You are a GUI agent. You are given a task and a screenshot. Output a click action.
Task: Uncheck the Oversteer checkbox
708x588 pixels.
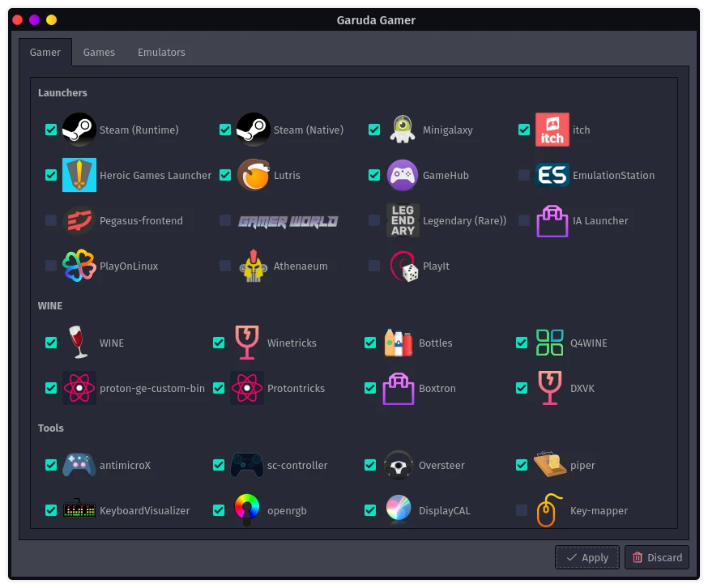(370, 465)
